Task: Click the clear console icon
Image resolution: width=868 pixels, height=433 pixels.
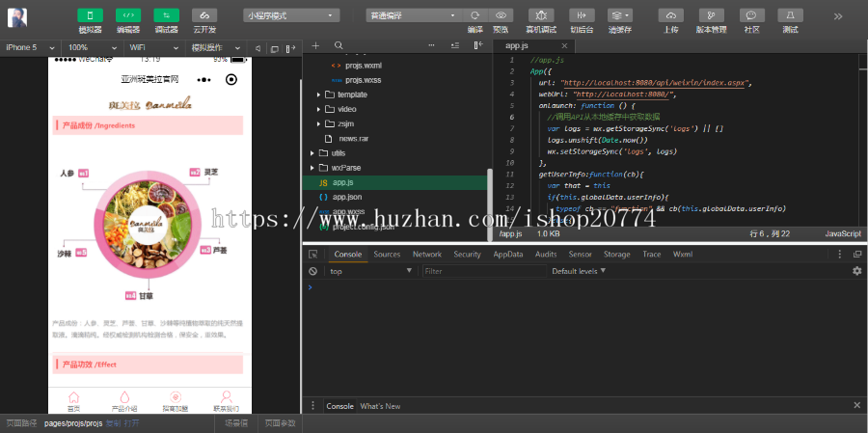Action: coord(313,271)
